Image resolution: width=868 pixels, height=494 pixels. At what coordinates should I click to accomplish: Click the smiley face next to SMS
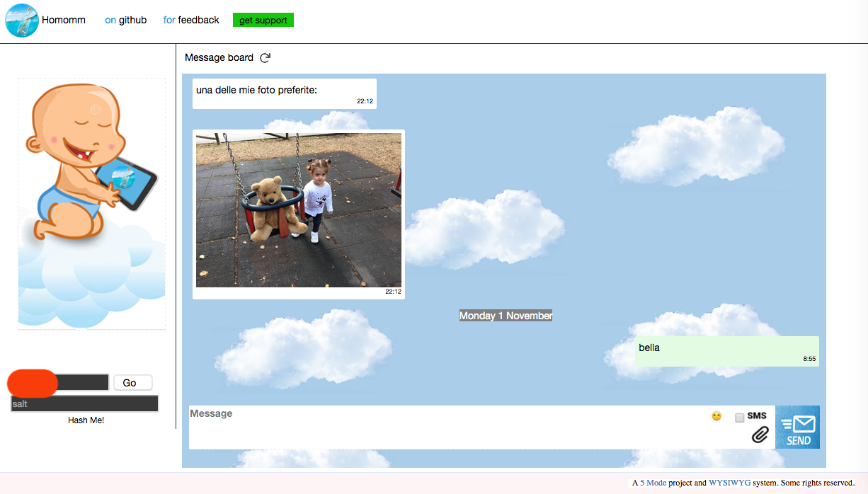pyautogui.click(x=716, y=416)
